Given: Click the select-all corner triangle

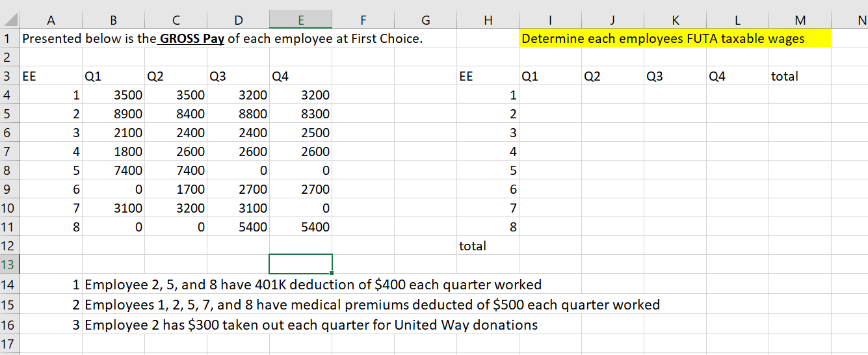Looking at the screenshot, I should 10,20.
